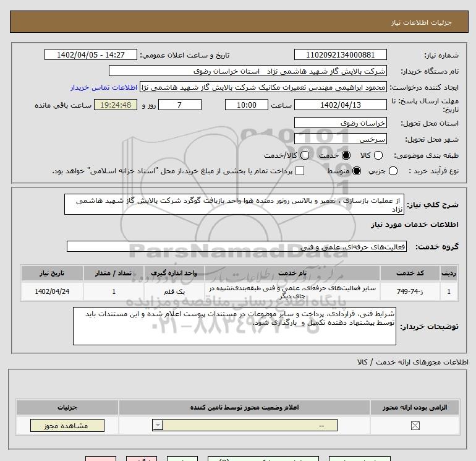Click the نام خدمت column header

point(292,273)
